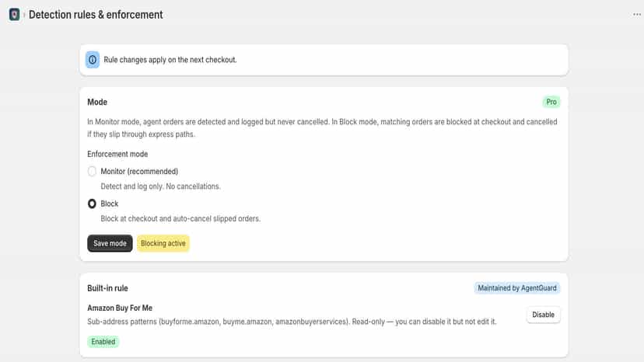Open the three-dot more options menu
This screenshot has height=362, width=644.
coord(636,15)
